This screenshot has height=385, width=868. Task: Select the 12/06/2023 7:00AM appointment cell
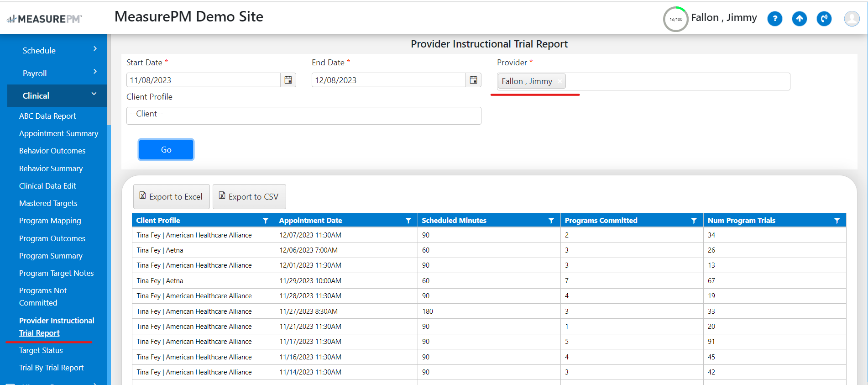(x=346, y=250)
